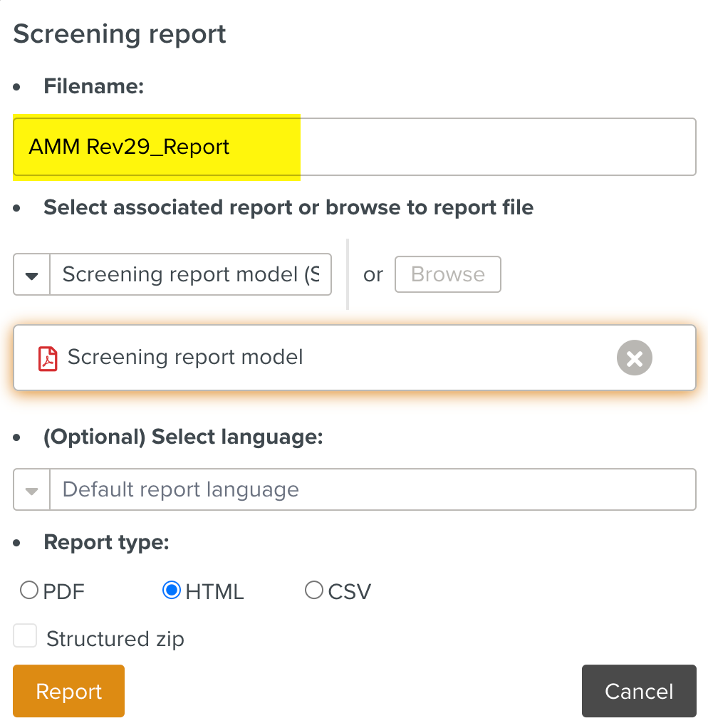Click the language selector arrow icon
Screen dimensions: 708x728
point(31,490)
